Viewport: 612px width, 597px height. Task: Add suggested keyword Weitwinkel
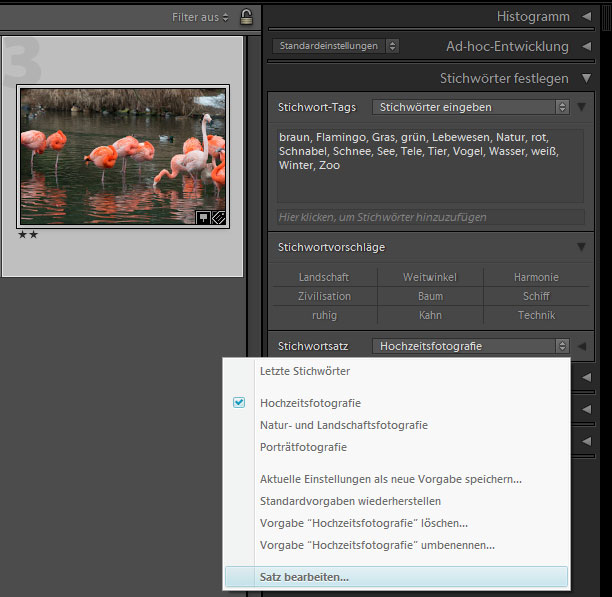430,277
